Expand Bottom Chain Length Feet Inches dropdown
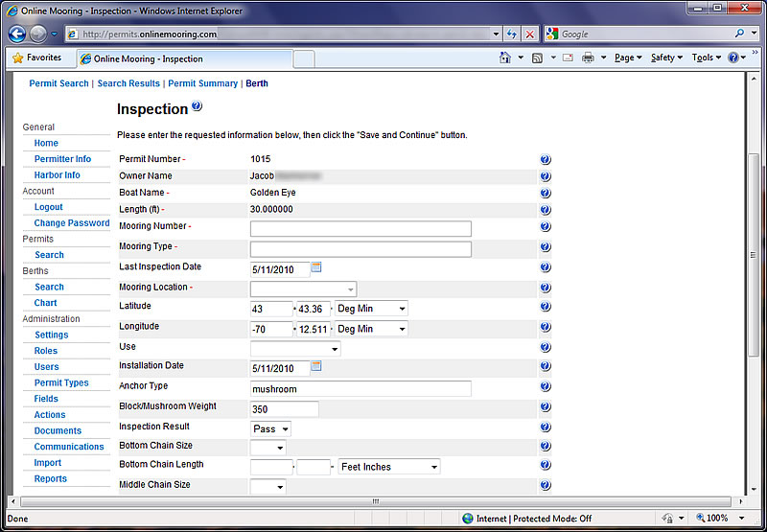The width and height of the screenshot is (767, 532). [x=388, y=467]
